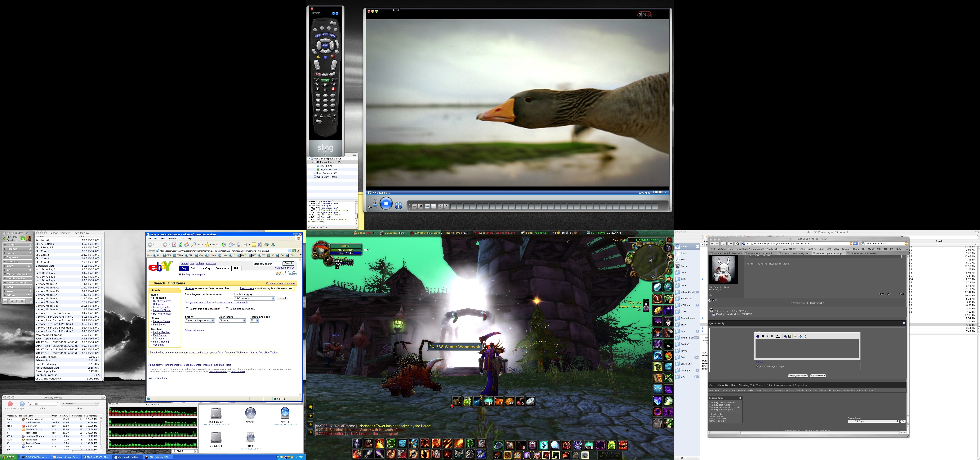Screen dimensions: 980x460
Task: Click the IE Refresh toolbar icon
Action: (x=180, y=244)
